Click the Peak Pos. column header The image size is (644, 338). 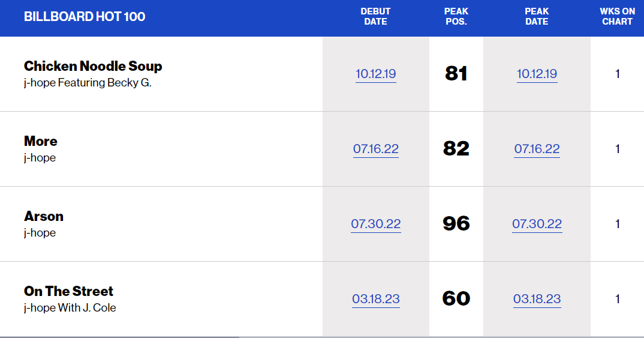(456, 17)
